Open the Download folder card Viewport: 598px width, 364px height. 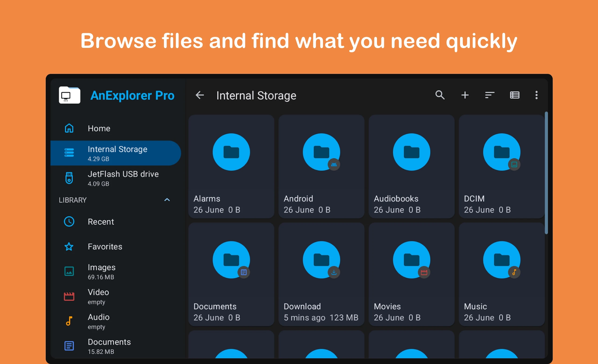coord(321,274)
